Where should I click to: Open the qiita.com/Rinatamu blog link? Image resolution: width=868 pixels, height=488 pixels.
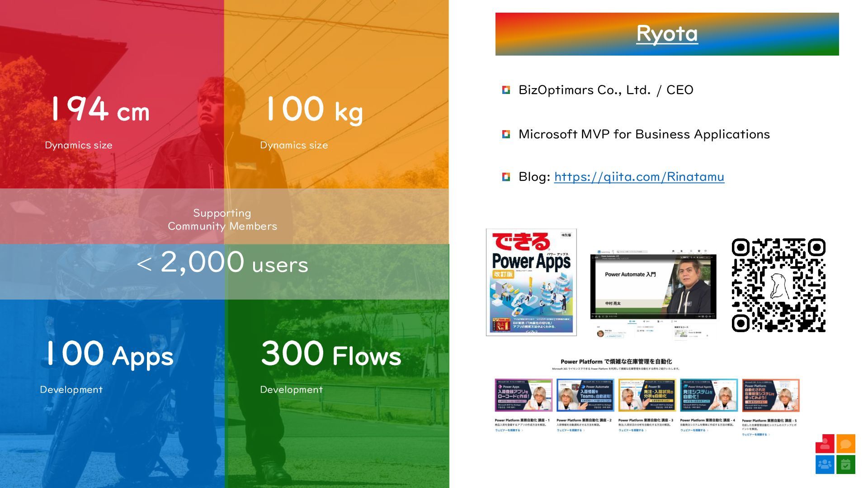639,177
